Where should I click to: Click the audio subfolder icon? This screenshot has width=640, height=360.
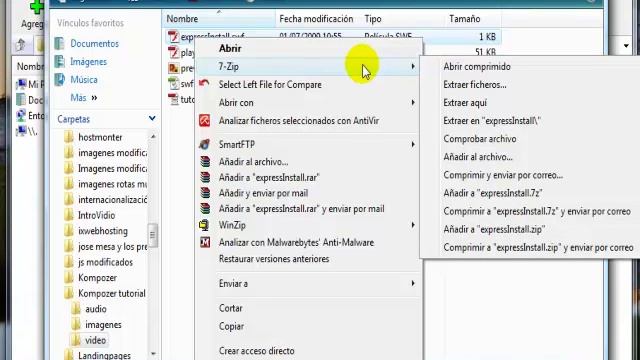[x=76, y=309]
